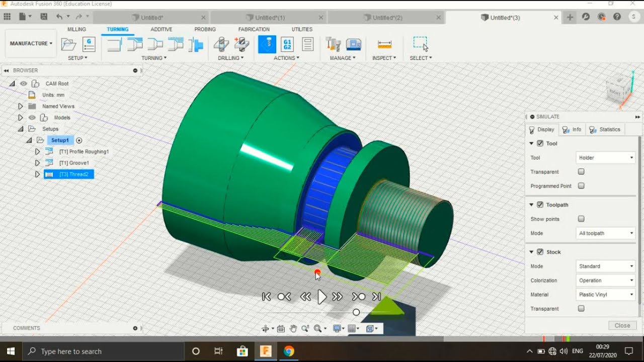The height and width of the screenshot is (362, 644).
Task: Open the MANUFACTURE workspace dropdown
Action: 31,44
